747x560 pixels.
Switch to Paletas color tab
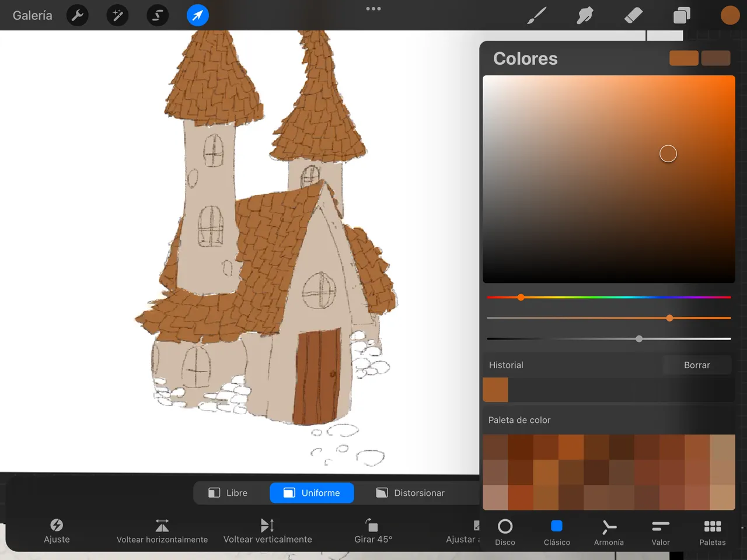(713, 533)
